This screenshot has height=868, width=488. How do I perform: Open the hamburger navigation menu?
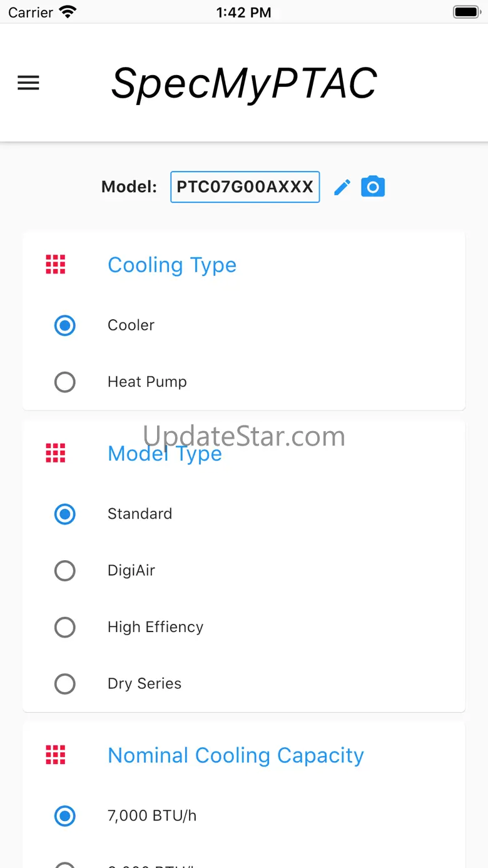(x=28, y=83)
